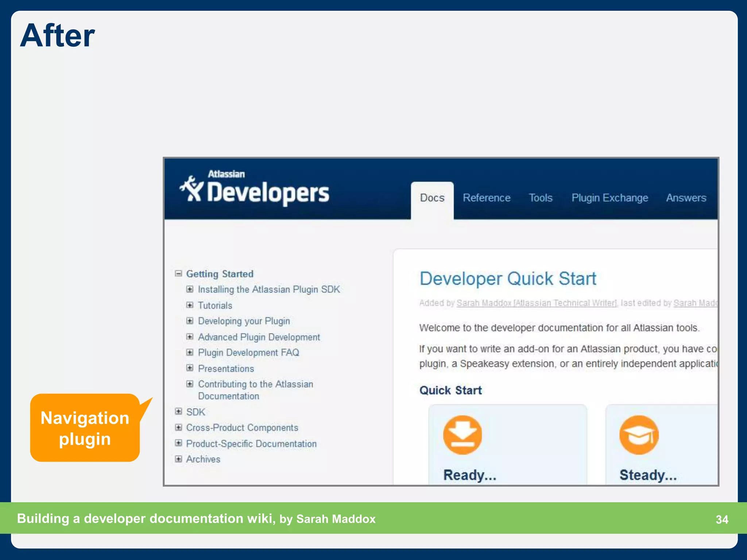Open the Tutorials page link

(x=215, y=306)
